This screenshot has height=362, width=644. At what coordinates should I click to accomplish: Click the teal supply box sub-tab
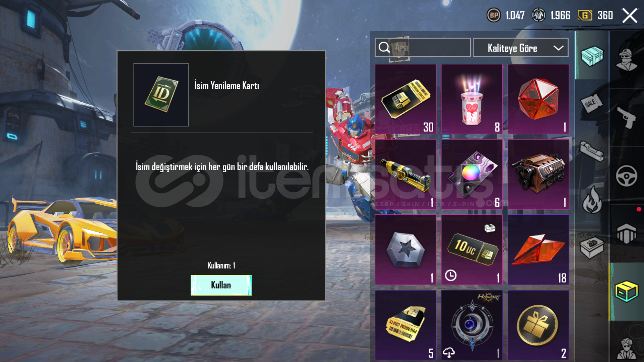(x=592, y=56)
